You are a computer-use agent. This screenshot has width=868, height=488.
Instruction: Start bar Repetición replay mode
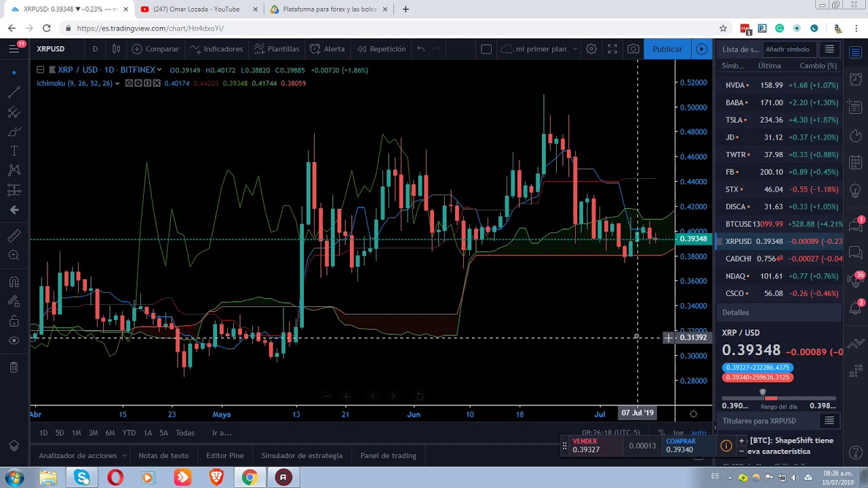coord(381,49)
